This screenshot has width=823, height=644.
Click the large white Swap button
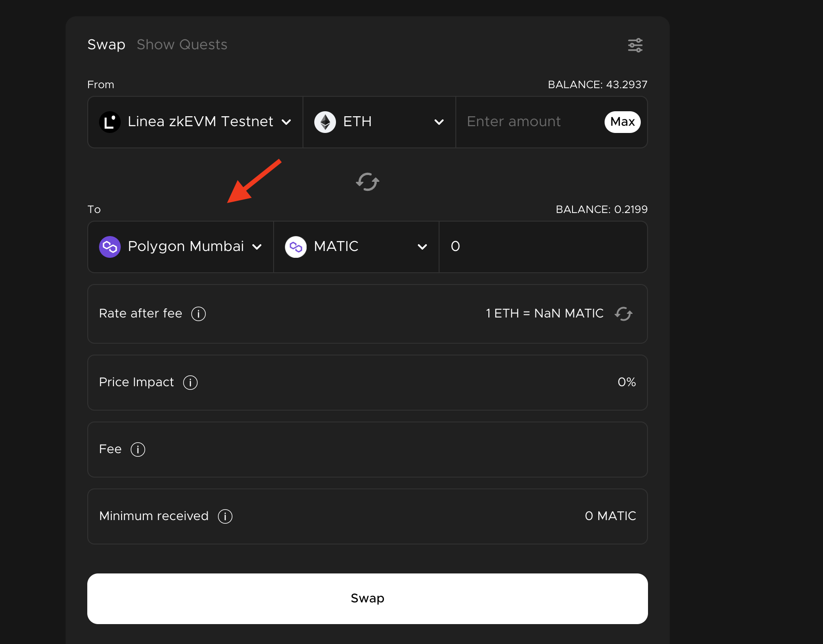pyautogui.click(x=368, y=599)
